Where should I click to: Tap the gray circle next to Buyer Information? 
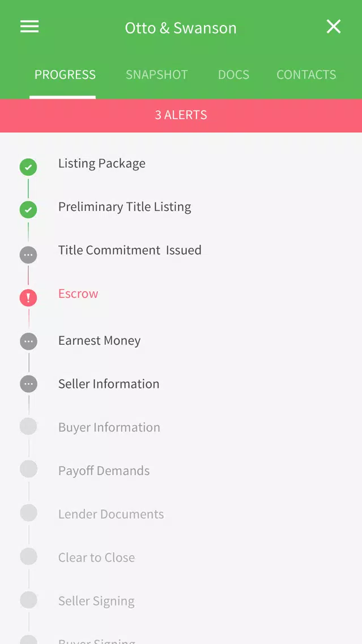[28, 426]
